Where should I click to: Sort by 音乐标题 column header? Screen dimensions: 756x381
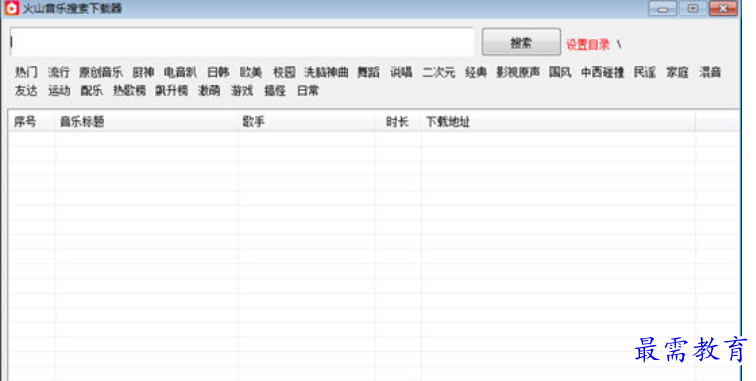[147, 122]
